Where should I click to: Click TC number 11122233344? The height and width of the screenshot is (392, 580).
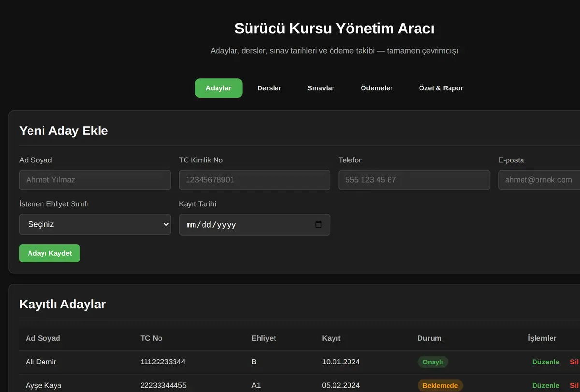pyautogui.click(x=163, y=362)
